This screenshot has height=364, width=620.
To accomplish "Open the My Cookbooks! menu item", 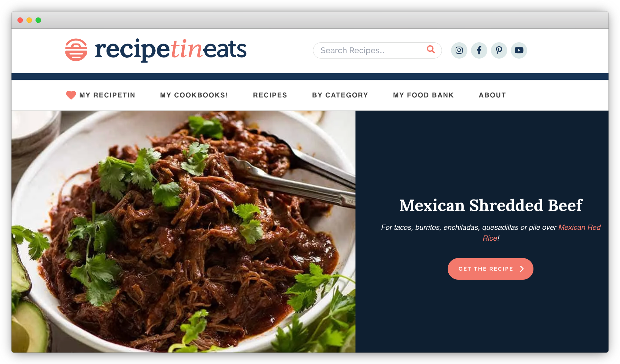I will (x=194, y=95).
